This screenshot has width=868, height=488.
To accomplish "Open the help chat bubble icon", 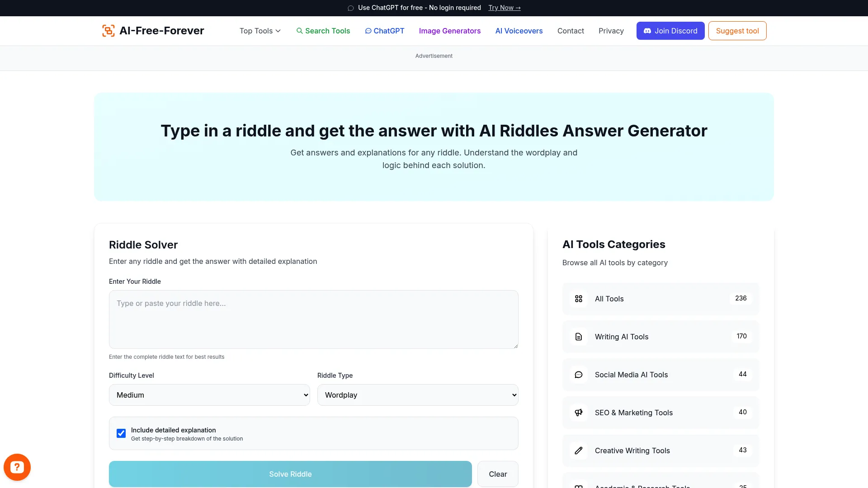I will tap(17, 467).
